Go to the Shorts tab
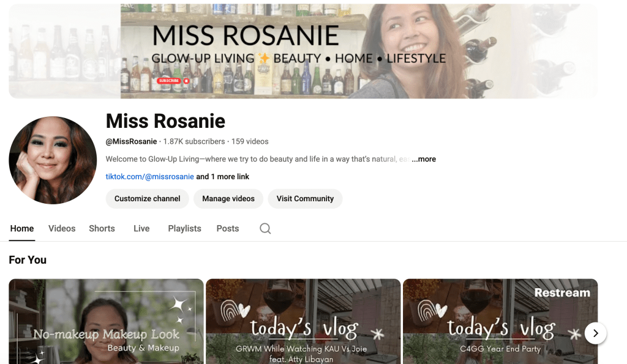627x364 pixels. coord(102,228)
